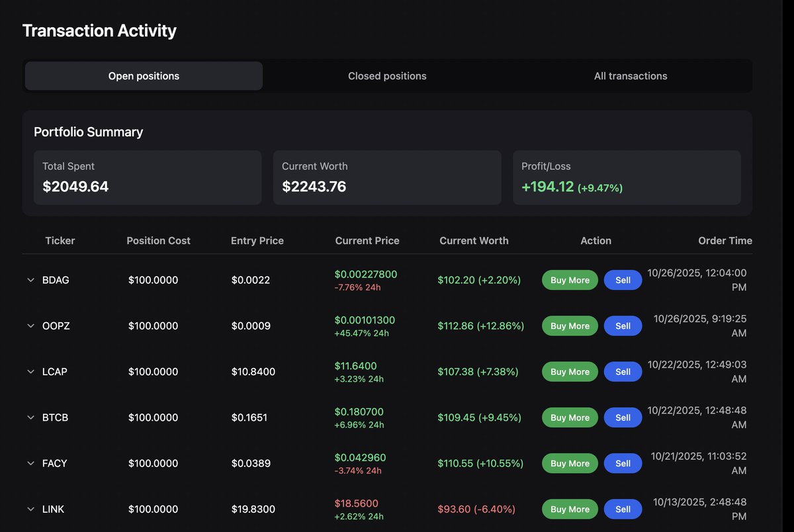Expand the LINK position row chevron
The height and width of the screenshot is (532, 794).
(30, 509)
